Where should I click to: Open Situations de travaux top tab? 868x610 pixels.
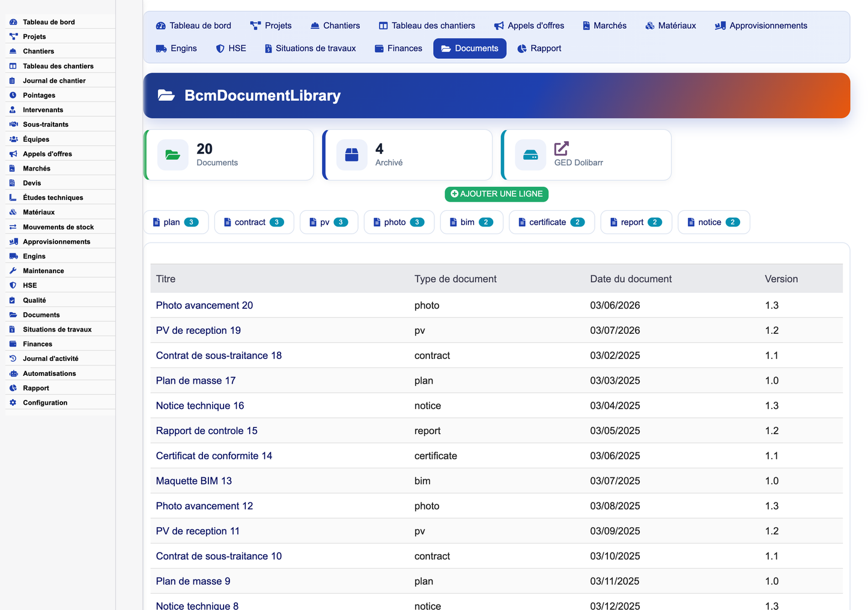(x=310, y=49)
